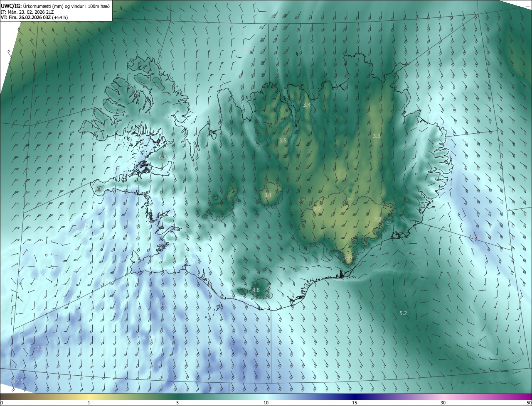Click the UWC/IG Úrkomumætti title line

55,6
